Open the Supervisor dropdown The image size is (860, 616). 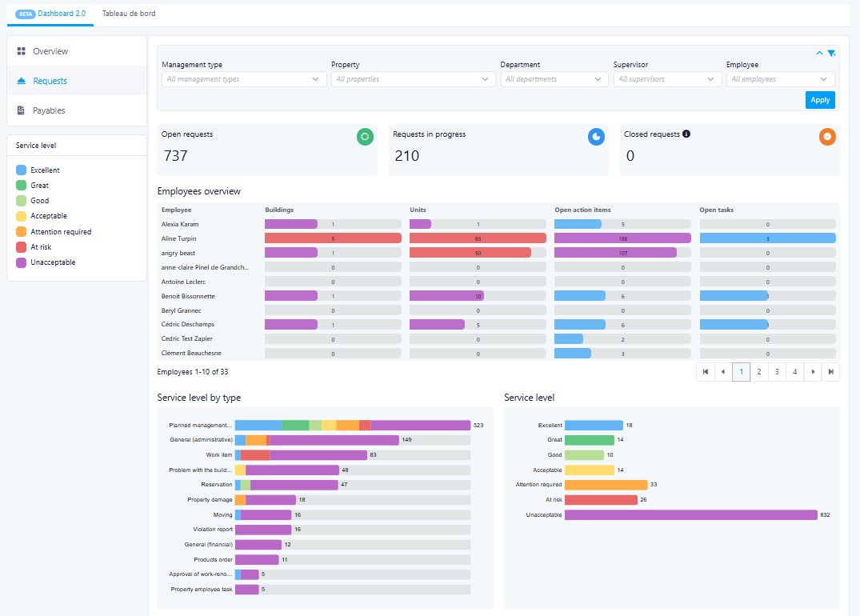[x=667, y=79]
